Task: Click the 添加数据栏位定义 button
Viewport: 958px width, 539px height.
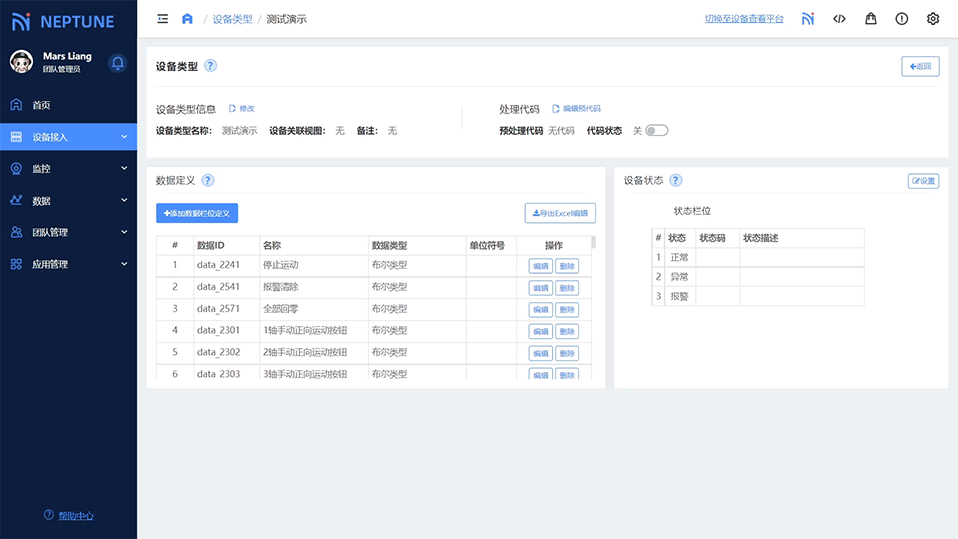Action: pyautogui.click(x=197, y=213)
